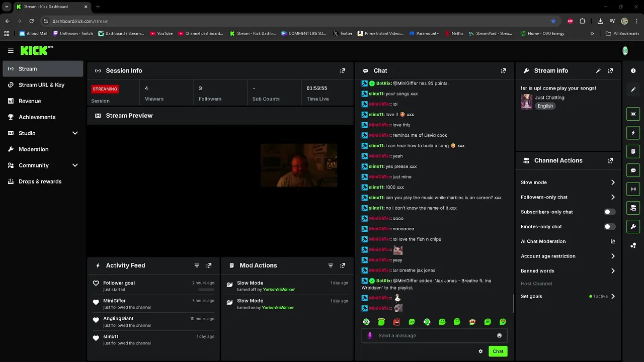
Task: Click the info icon in right sidebar
Action: 633,71
